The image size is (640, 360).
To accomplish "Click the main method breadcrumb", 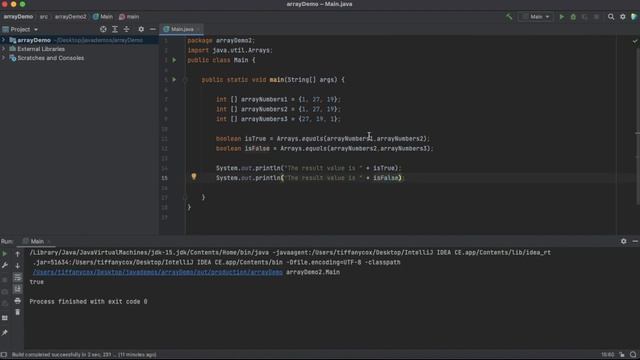I will (129, 17).
